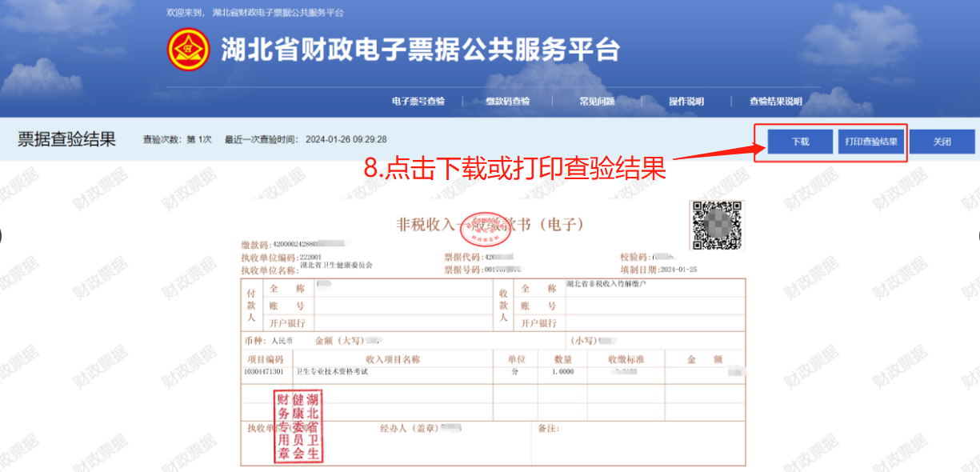Click the rectangular red finance special-use stamp
This screenshot has width=980, height=472.
(298, 426)
